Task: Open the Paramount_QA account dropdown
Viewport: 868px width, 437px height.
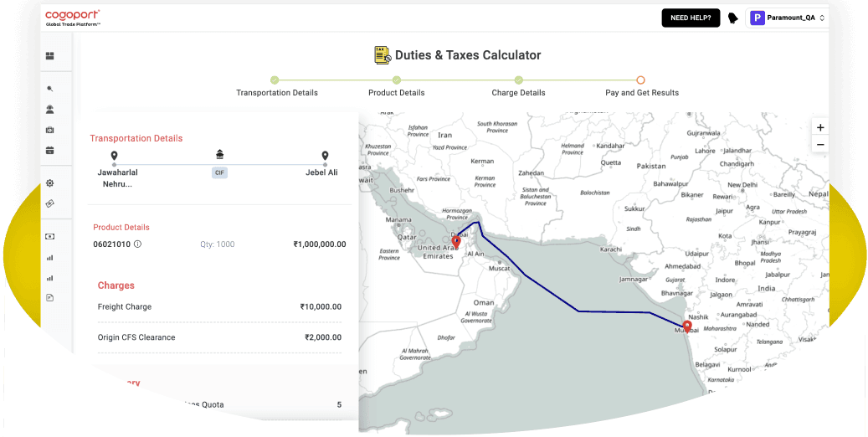Action: pos(787,18)
